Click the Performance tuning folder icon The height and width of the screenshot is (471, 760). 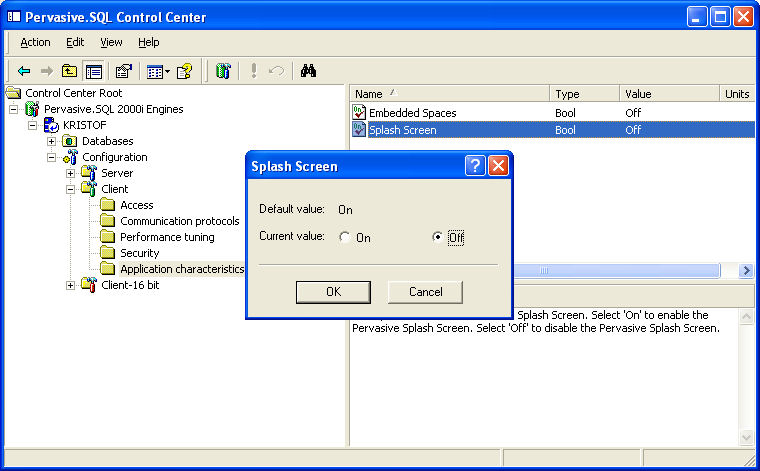point(108,237)
